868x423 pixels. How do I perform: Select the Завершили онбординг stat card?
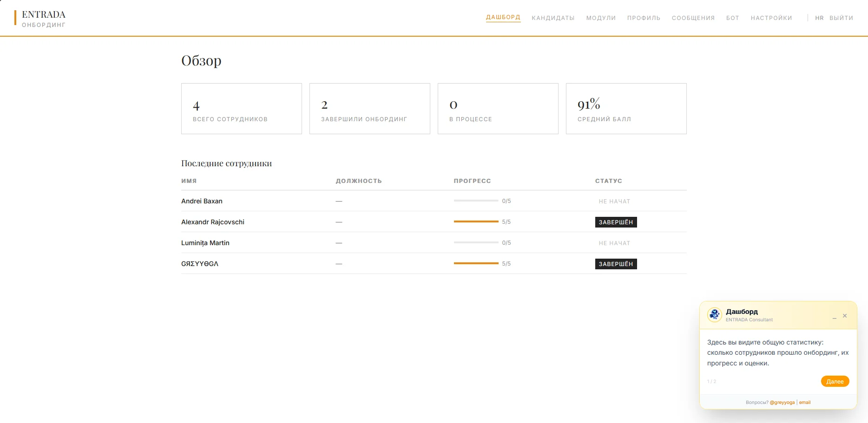[x=370, y=109]
